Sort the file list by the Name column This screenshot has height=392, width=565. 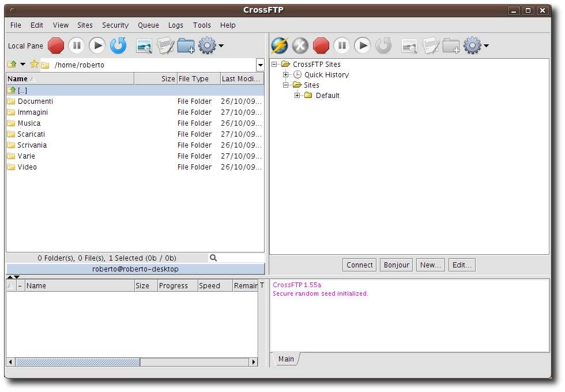70,78
